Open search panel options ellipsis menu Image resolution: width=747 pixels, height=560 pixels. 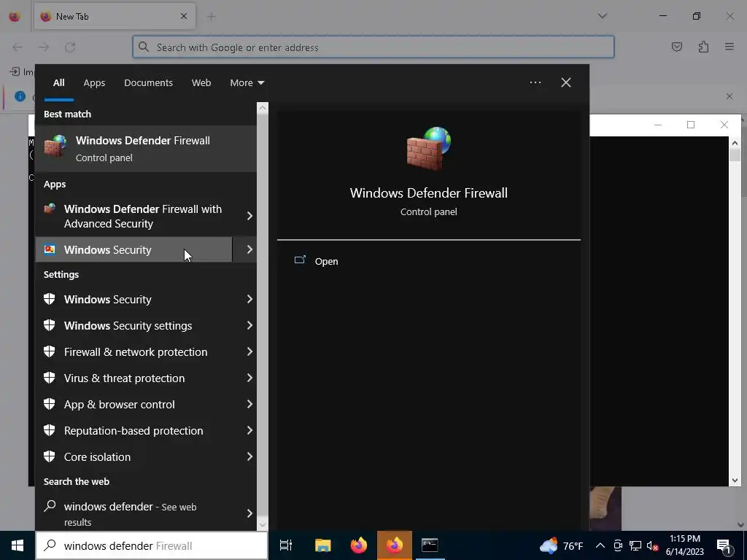[535, 82]
